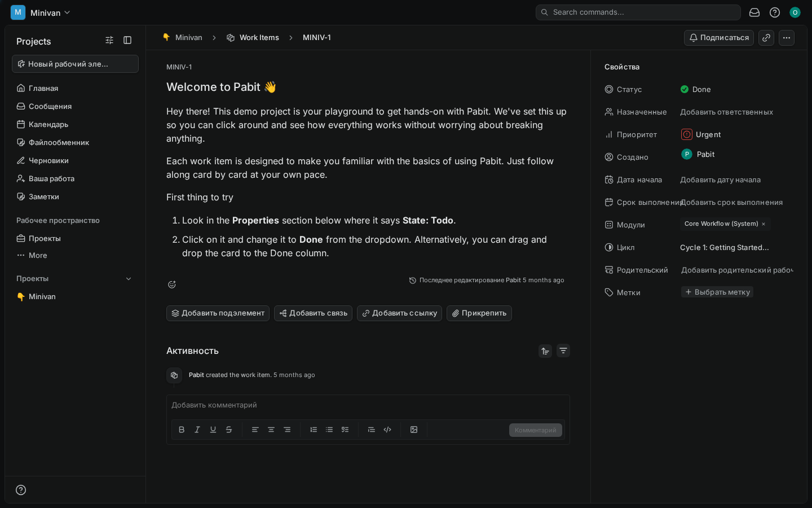
Task: Change the Cycle 1: Getting Started cycle
Action: click(725, 247)
